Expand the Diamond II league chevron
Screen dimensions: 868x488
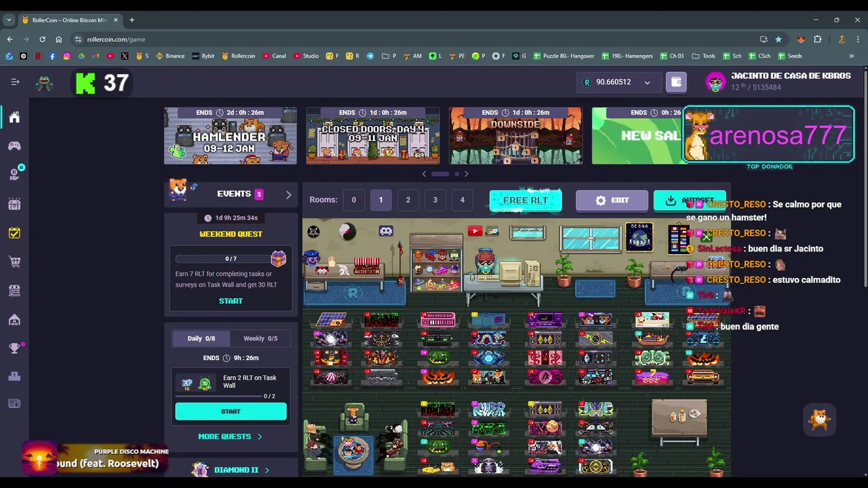267,470
